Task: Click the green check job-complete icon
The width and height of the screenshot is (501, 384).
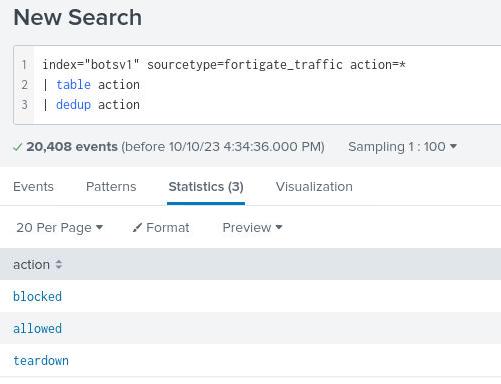Action: (x=18, y=147)
